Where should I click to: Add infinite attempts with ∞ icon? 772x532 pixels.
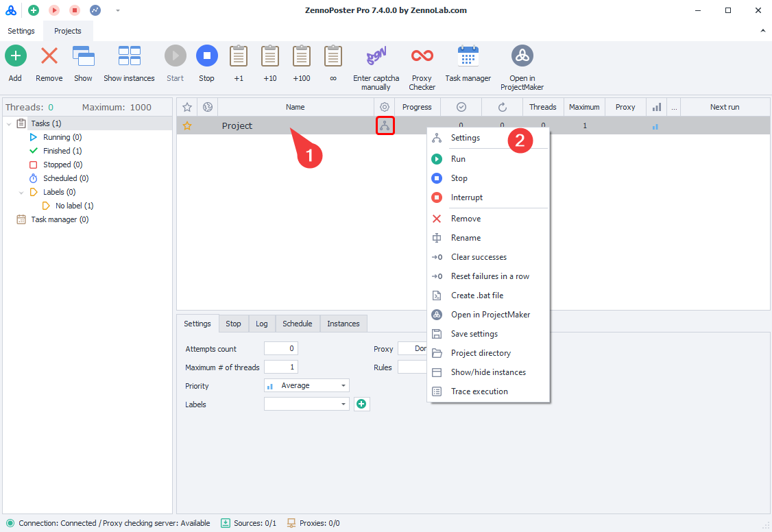(x=333, y=56)
